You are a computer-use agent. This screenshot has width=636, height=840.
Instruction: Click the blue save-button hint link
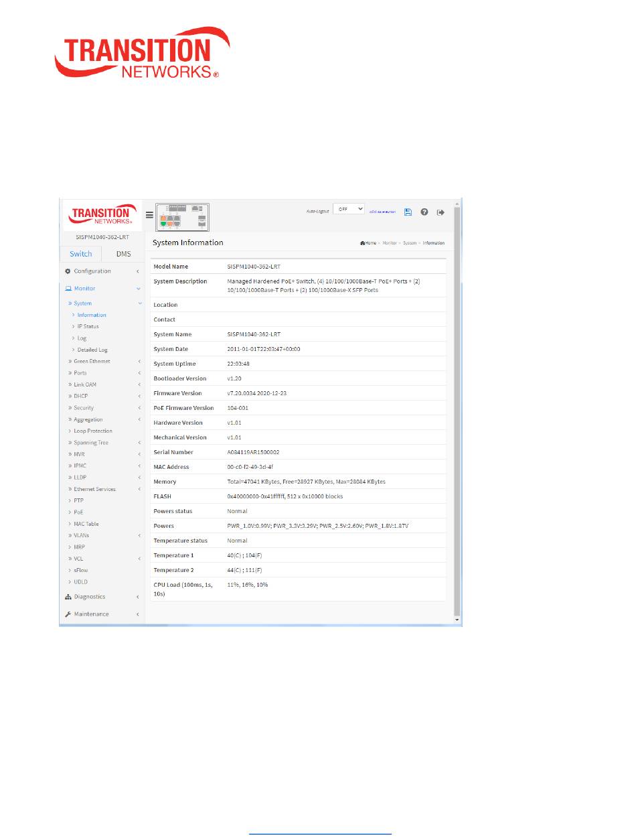pos(382,212)
